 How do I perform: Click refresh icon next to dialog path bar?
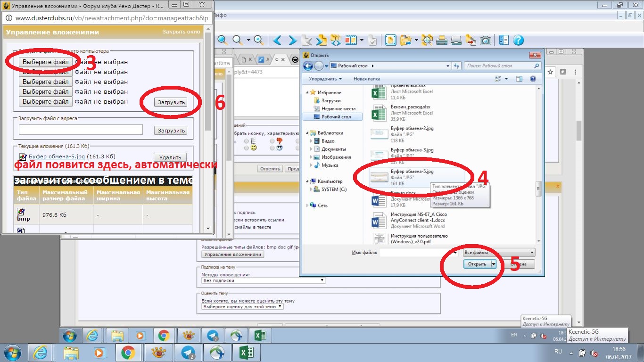tap(456, 66)
